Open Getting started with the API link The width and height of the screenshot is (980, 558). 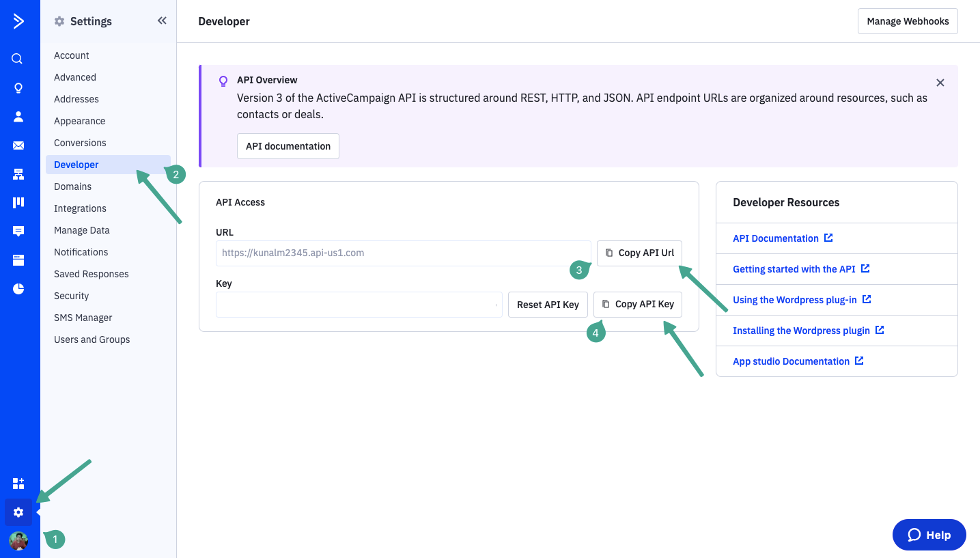794,269
